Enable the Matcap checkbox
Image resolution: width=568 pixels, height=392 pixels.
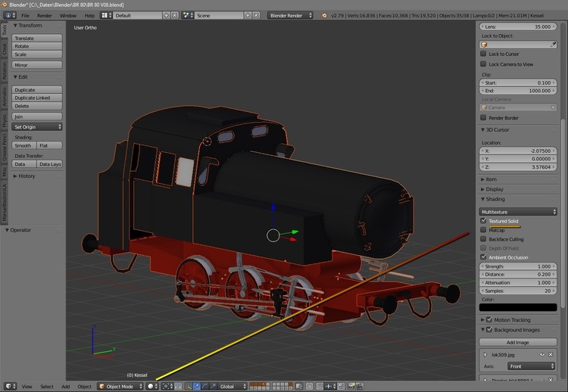pos(483,230)
